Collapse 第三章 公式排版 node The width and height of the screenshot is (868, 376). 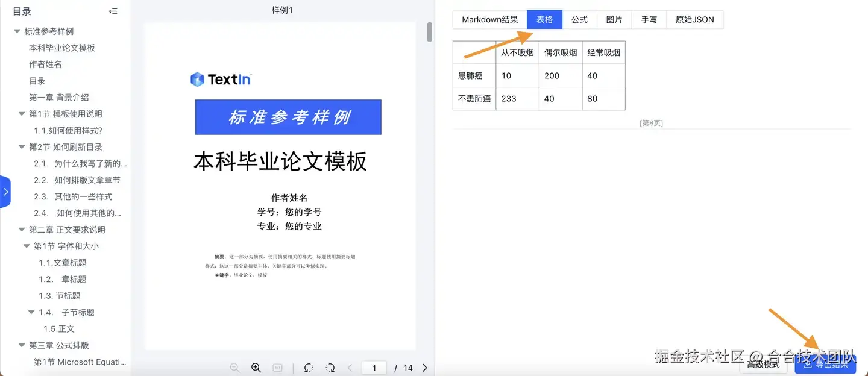pos(22,345)
